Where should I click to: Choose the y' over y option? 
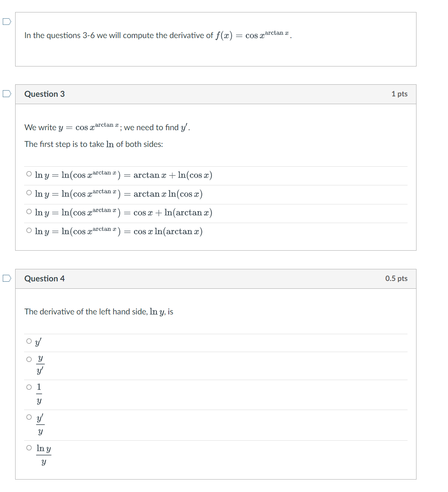(29, 417)
